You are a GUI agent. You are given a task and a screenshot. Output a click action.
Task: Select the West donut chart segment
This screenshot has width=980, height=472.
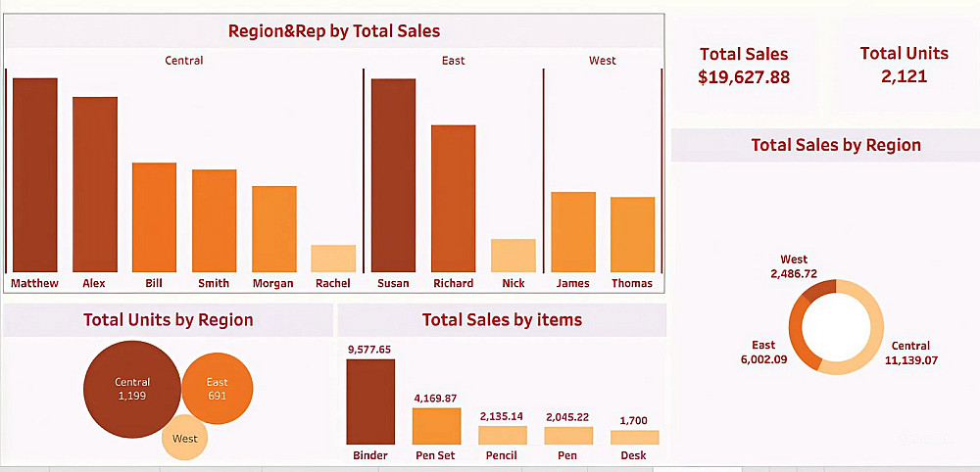coord(817,291)
